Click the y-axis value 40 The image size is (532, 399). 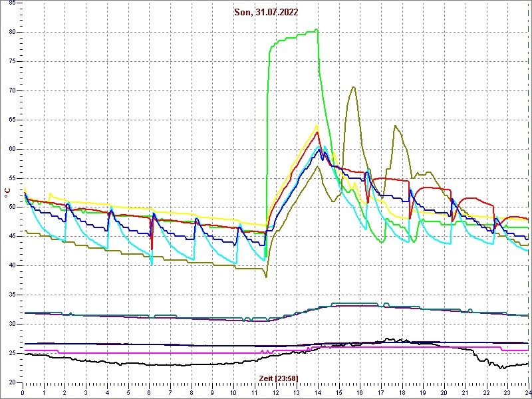(x=11, y=266)
